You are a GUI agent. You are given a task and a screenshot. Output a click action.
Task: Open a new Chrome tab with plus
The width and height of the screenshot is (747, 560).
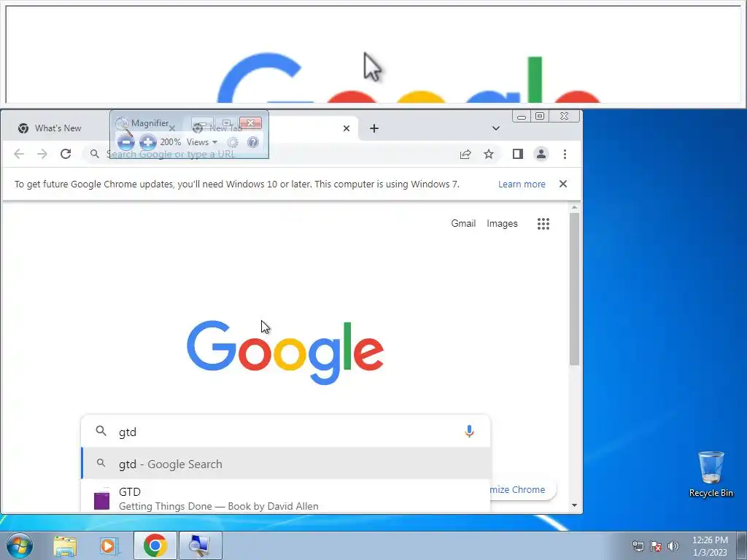tap(374, 128)
